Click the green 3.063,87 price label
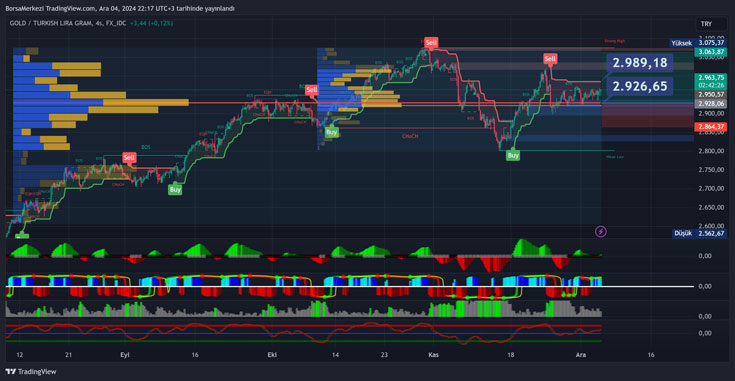Viewport: 735px width, 381px height. point(711,52)
